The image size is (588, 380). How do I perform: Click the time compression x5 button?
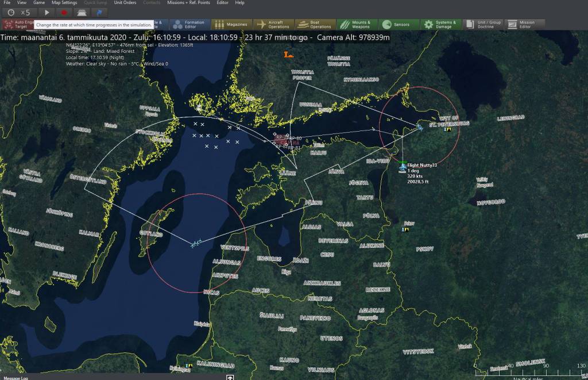tap(18, 12)
